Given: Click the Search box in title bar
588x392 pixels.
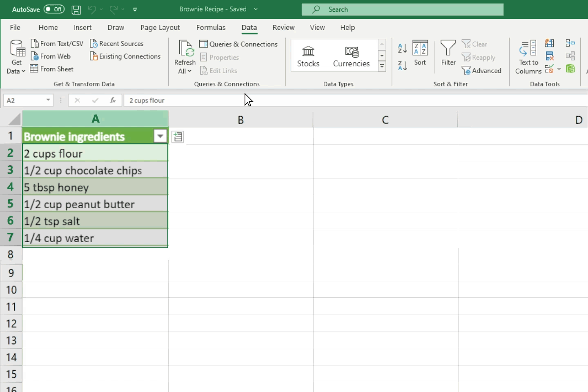Looking at the screenshot, I should click(x=402, y=9).
